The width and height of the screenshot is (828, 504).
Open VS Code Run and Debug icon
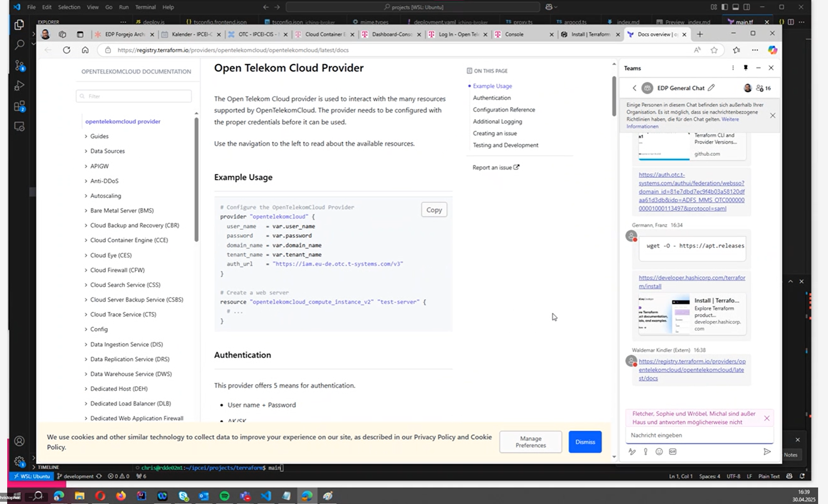(x=19, y=85)
